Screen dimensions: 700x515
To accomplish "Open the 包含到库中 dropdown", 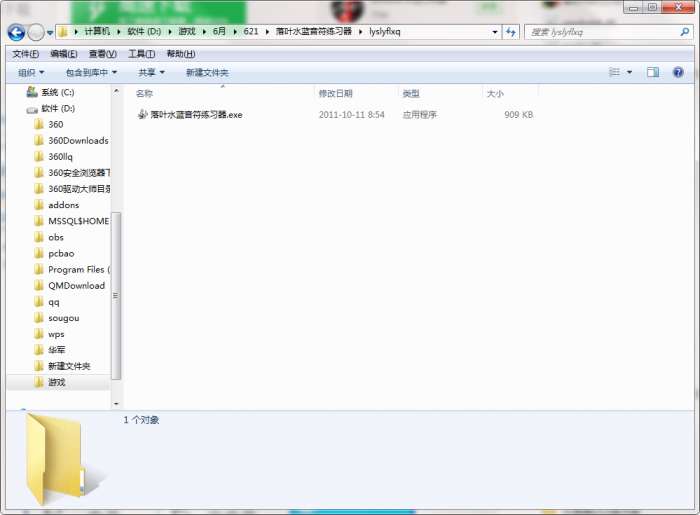I will pos(91,72).
